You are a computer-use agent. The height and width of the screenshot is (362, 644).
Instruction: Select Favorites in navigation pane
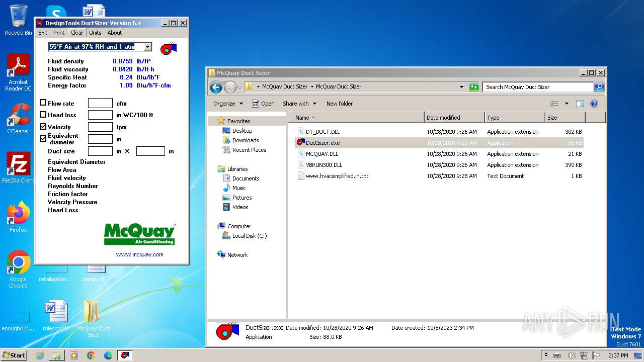(238, 121)
